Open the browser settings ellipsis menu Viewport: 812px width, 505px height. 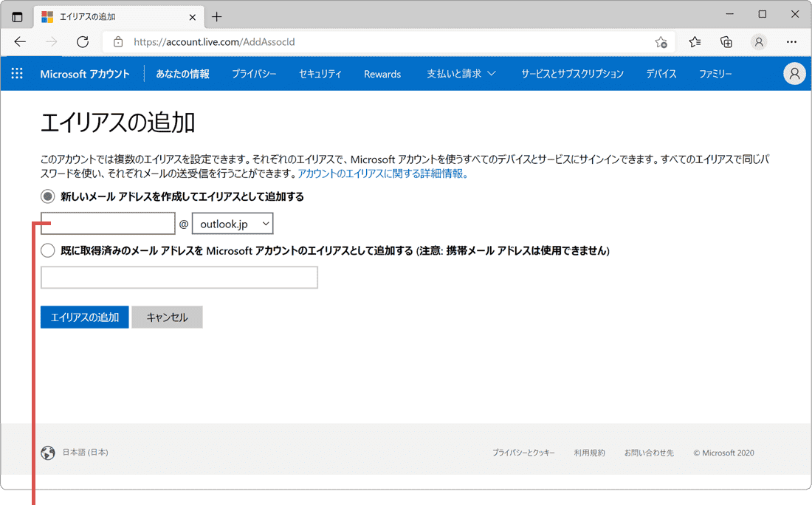(791, 42)
